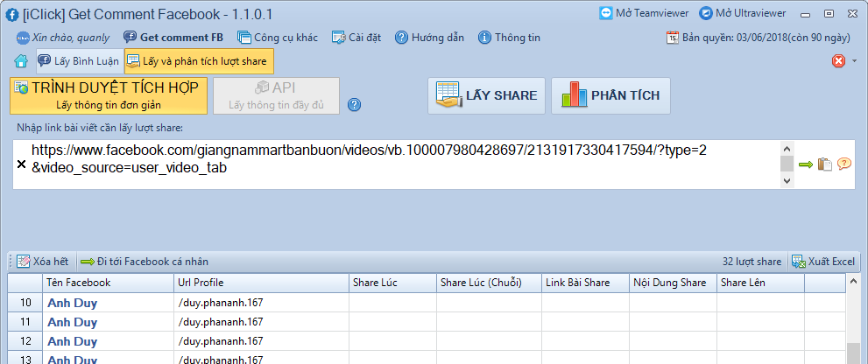Screen dimensions: 868x364
Task: Click Share Lúc column header
Action: [x=392, y=283]
